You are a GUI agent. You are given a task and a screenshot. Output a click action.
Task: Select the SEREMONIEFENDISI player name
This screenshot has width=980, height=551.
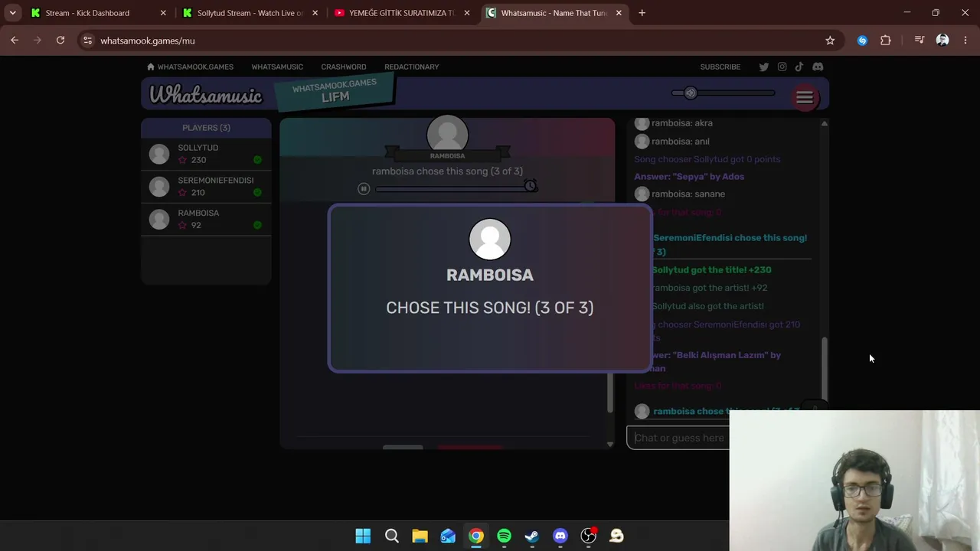(x=216, y=181)
